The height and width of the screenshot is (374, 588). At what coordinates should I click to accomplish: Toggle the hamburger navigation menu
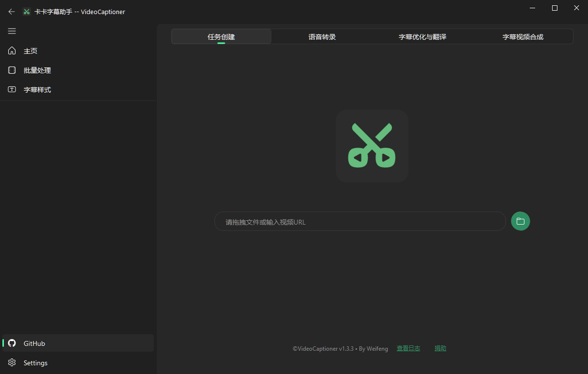tap(12, 31)
